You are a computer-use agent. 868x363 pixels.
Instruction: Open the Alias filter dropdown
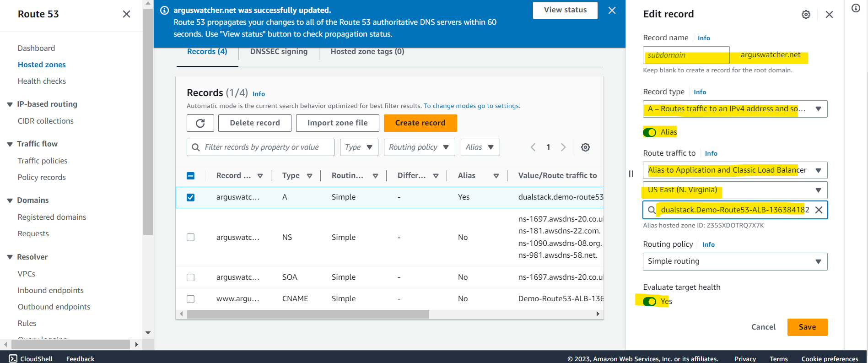pyautogui.click(x=480, y=147)
